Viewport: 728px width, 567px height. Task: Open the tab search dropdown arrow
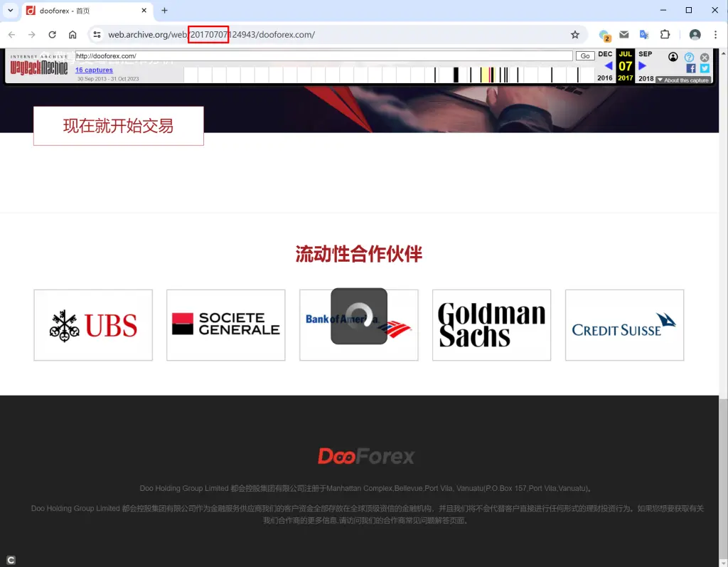10,10
